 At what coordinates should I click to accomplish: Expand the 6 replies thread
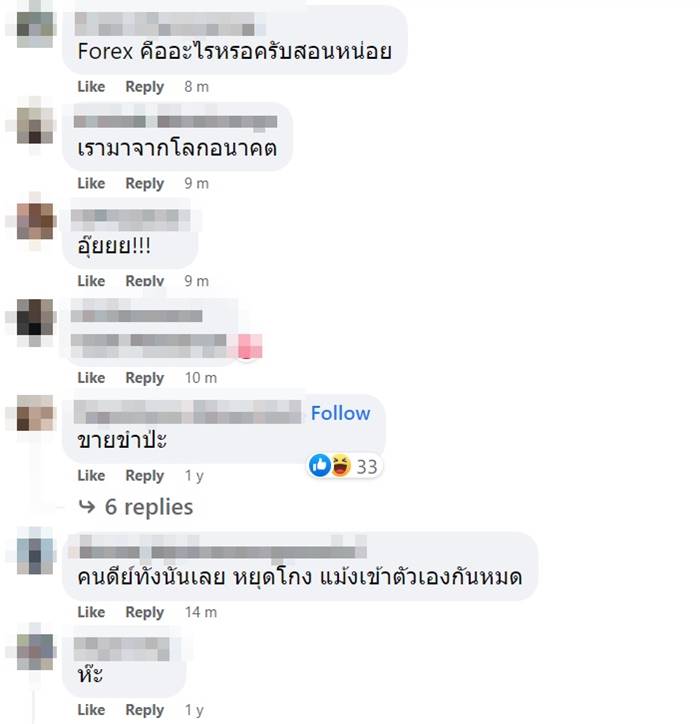149,507
